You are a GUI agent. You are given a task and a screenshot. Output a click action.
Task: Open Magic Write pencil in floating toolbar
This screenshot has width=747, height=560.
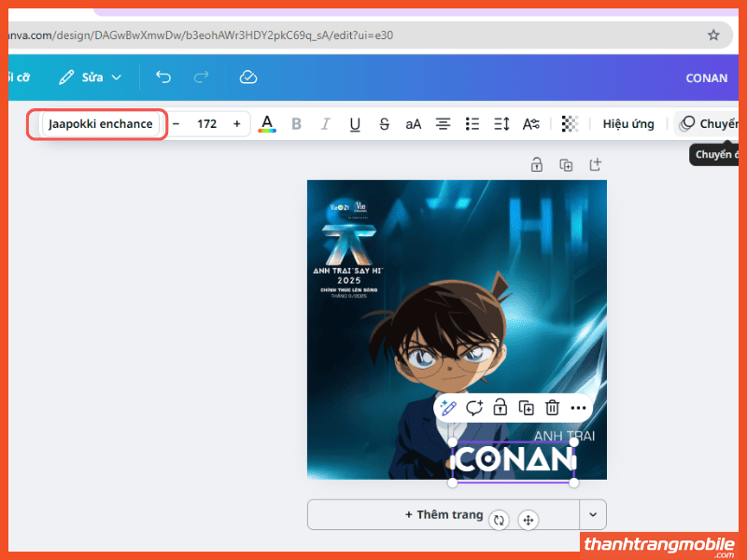click(448, 408)
